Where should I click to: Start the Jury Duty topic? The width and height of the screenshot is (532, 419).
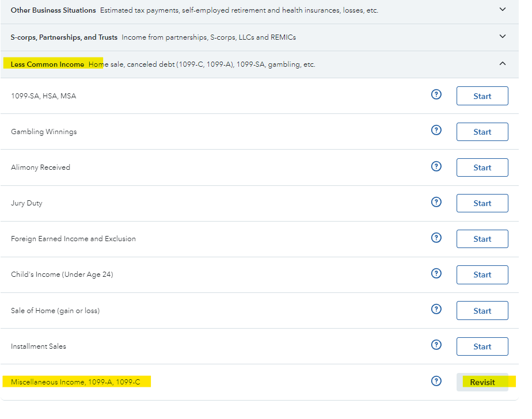(x=482, y=203)
